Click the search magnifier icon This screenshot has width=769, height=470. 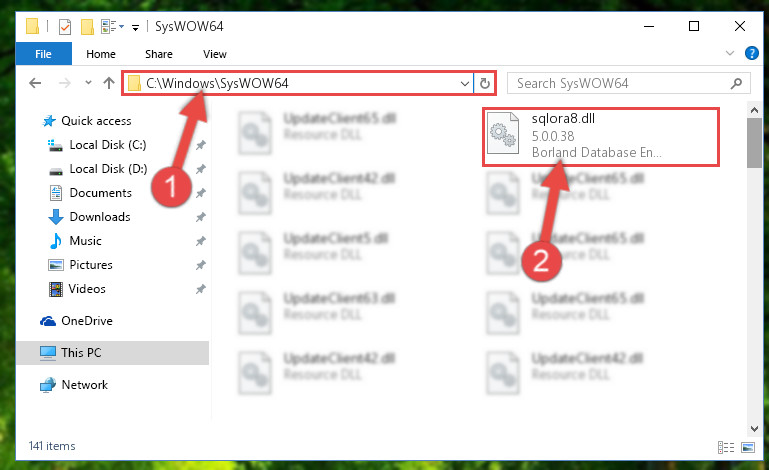(x=736, y=83)
